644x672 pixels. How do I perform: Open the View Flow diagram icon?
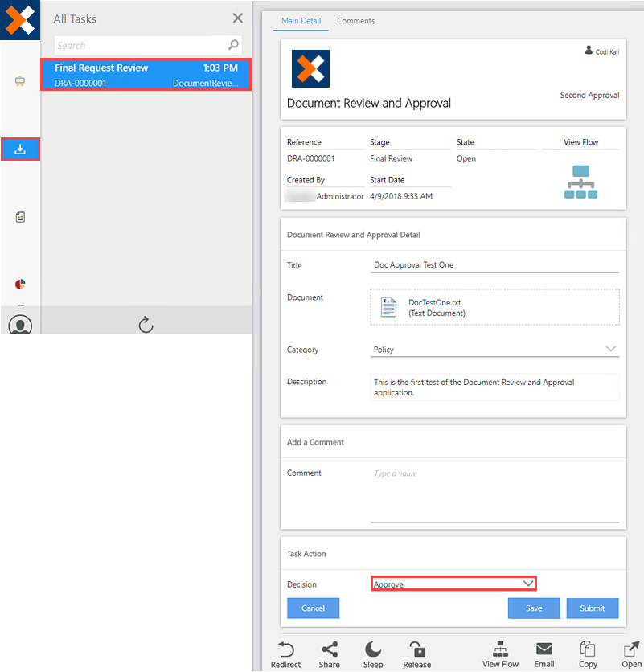tap(580, 182)
